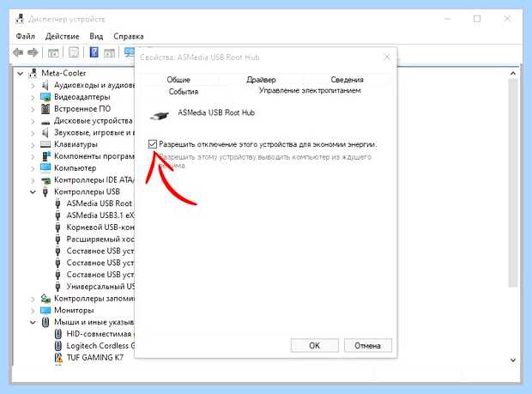Select the Управление электропитанием tab
The width and height of the screenshot is (532, 394).
(310, 91)
